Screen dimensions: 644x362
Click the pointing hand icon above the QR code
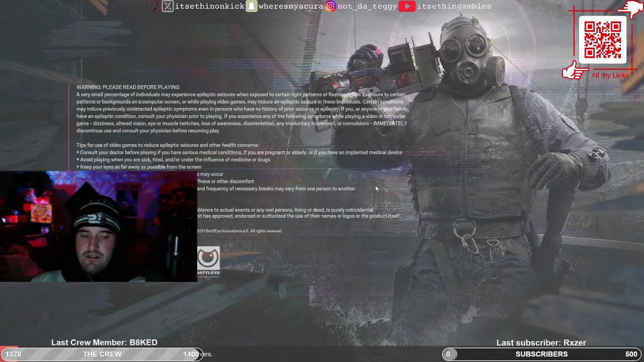click(630, 10)
